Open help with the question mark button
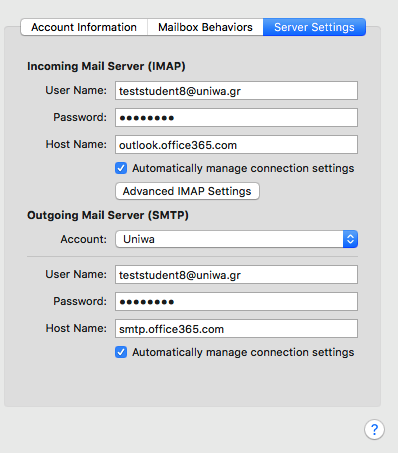This screenshot has width=398, height=453. 374,429
